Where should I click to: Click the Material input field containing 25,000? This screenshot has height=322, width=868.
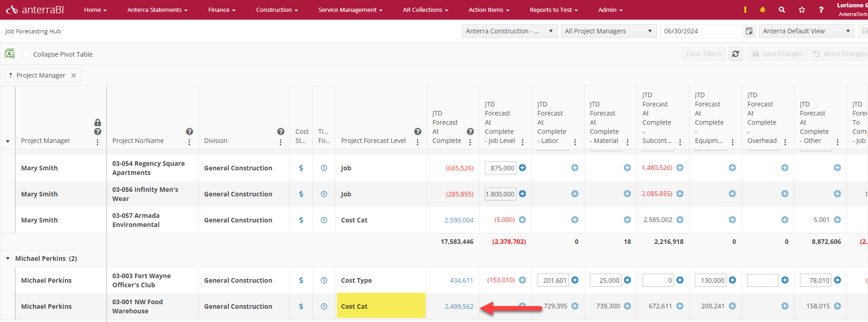605,280
